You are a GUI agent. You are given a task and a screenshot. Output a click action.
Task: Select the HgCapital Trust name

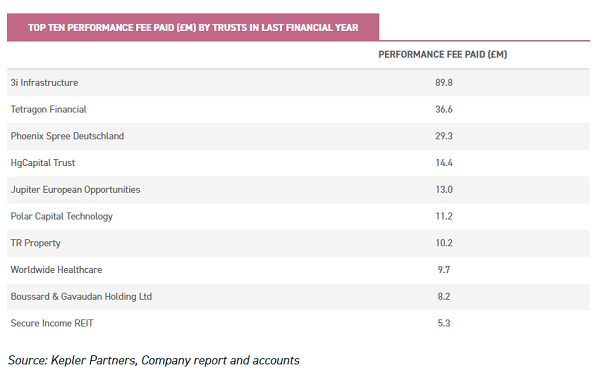coord(43,163)
